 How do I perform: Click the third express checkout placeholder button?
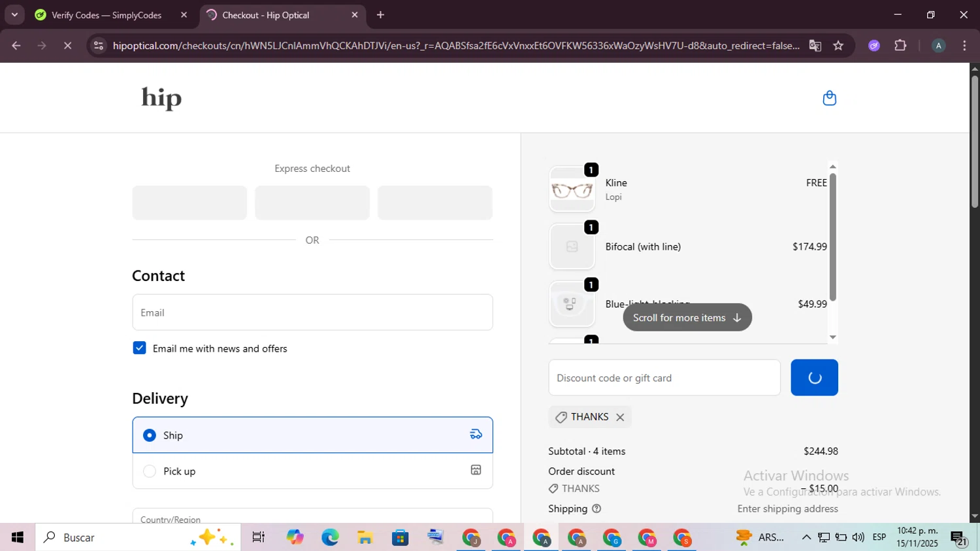435,203
